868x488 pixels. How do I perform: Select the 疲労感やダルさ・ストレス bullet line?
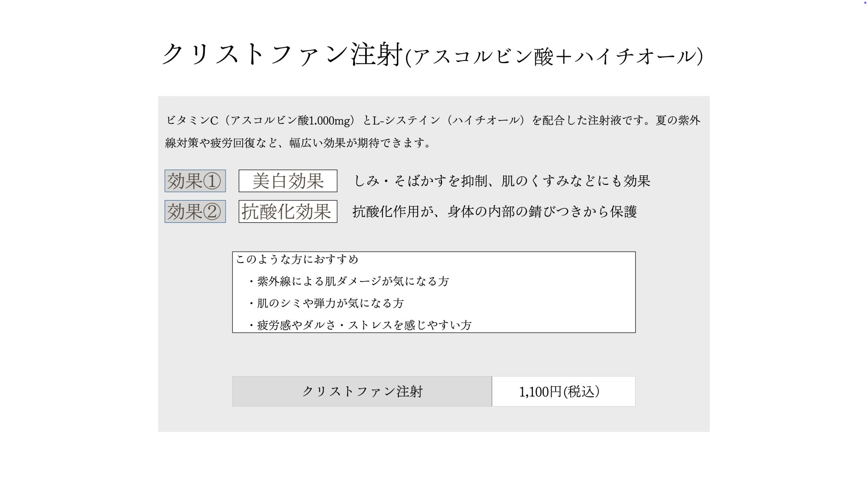[x=360, y=325]
